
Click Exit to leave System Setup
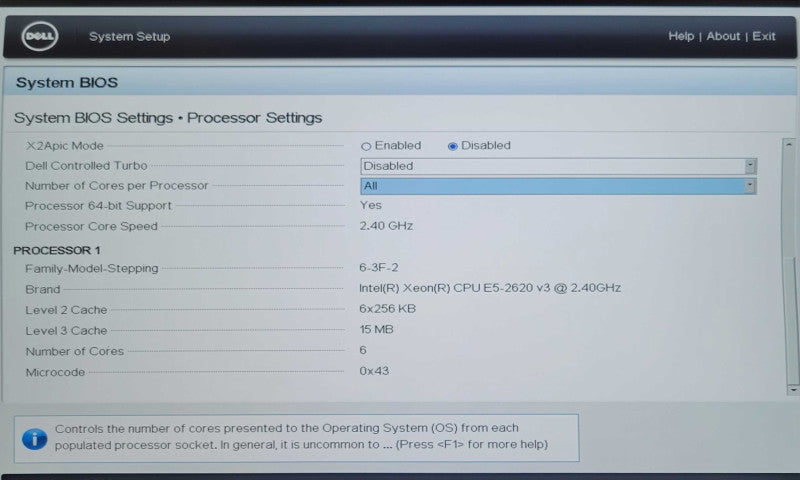tap(764, 36)
